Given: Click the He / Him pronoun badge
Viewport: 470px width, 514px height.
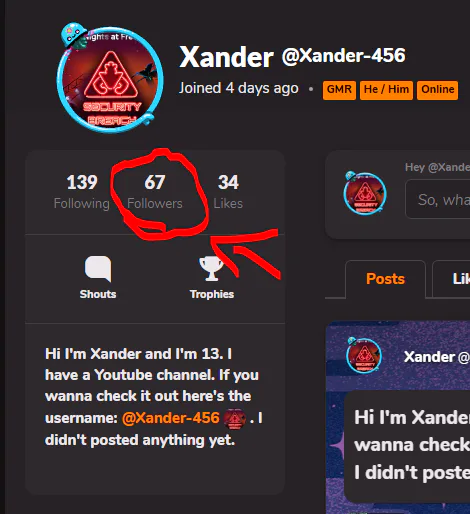Looking at the screenshot, I should pos(386,90).
